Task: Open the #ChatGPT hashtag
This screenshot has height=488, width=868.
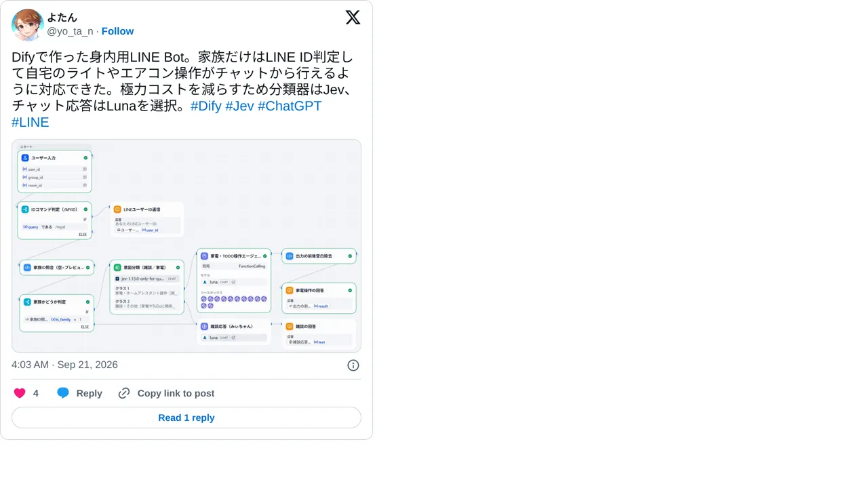Action: coord(290,106)
